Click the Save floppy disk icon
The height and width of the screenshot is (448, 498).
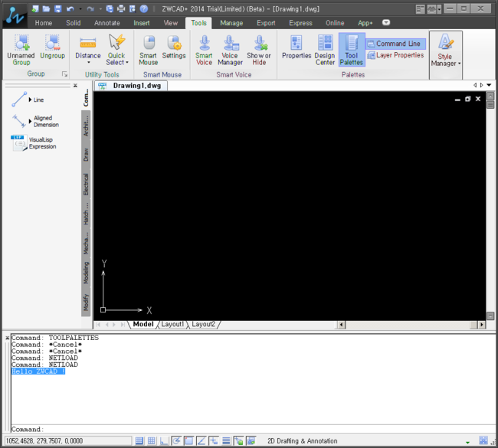click(57, 9)
